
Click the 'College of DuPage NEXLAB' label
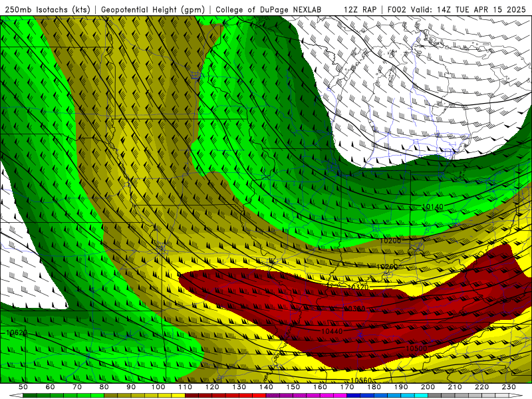pos(269,9)
